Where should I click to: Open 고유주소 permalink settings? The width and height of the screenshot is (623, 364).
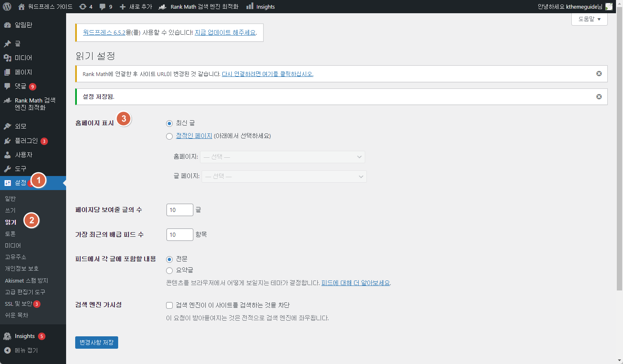pos(15,257)
